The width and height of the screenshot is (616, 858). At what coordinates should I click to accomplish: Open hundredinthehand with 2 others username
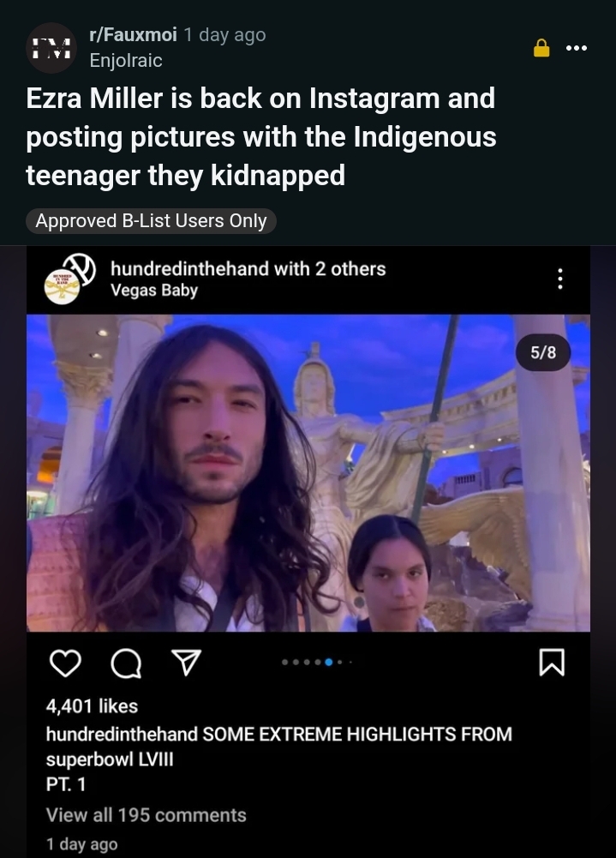tap(248, 268)
